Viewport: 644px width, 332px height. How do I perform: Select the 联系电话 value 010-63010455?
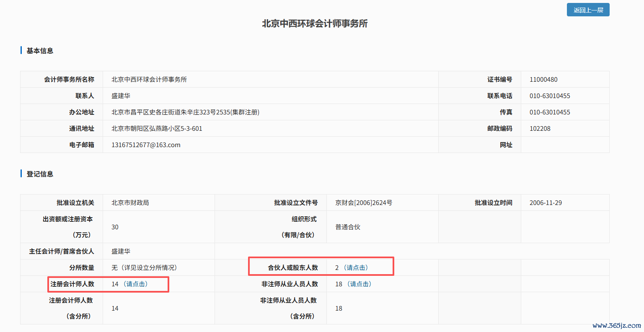[x=550, y=96]
